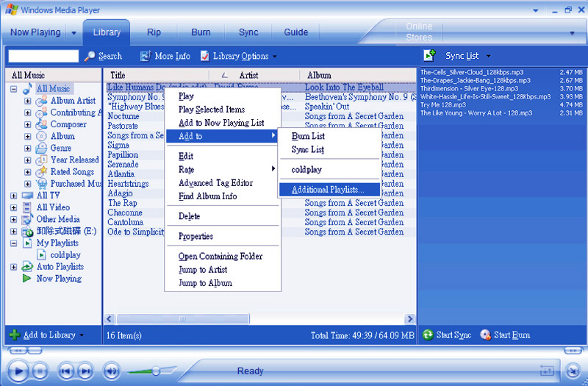The height and width of the screenshot is (386, 588).
Task: Select the All Music note icon
Action: pos(27,89)
